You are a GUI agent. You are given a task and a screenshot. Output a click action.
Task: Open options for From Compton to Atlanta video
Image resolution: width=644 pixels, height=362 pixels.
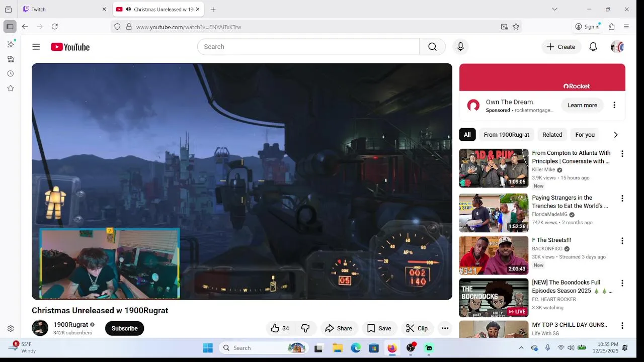coord(622,154)
